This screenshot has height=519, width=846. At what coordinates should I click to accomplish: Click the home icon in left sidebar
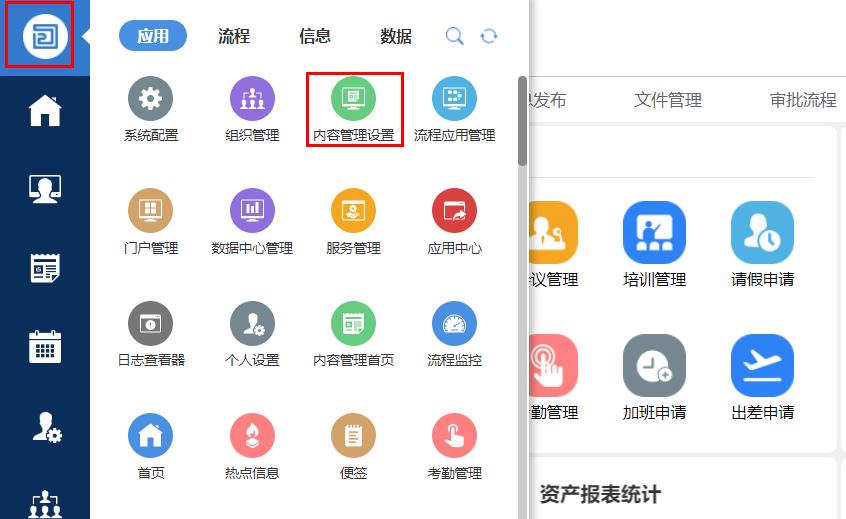(45, 110)
